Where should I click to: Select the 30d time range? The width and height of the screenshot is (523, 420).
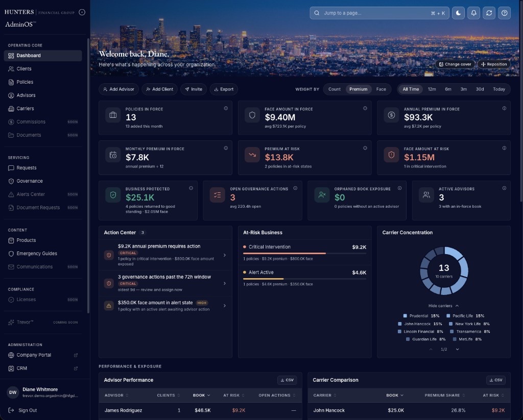(480, 89)
